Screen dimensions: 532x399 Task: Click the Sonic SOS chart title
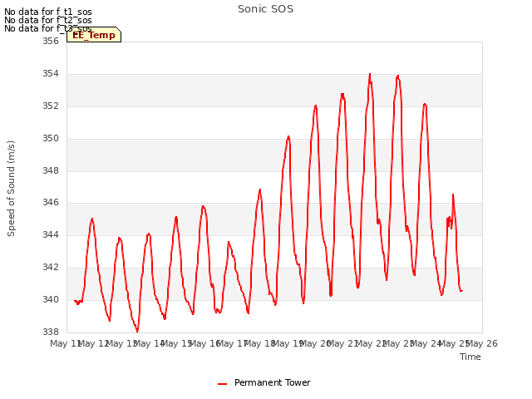(x=265, y=9)
